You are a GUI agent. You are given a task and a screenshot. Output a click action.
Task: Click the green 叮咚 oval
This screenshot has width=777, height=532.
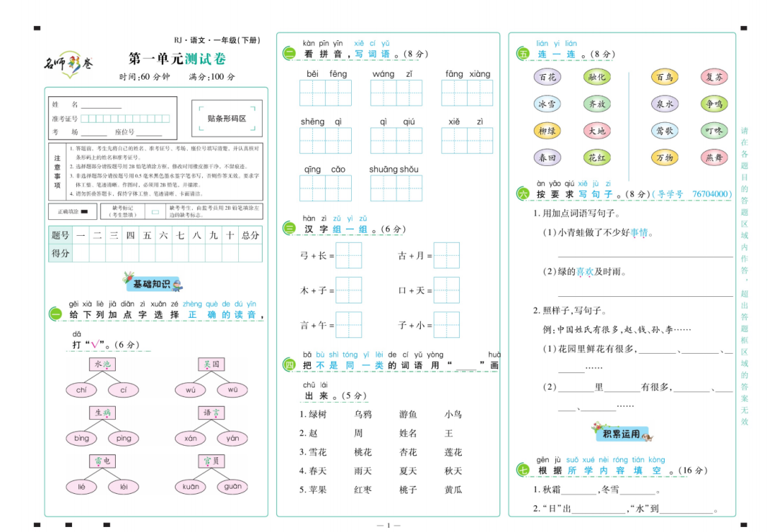click(714, 131)
